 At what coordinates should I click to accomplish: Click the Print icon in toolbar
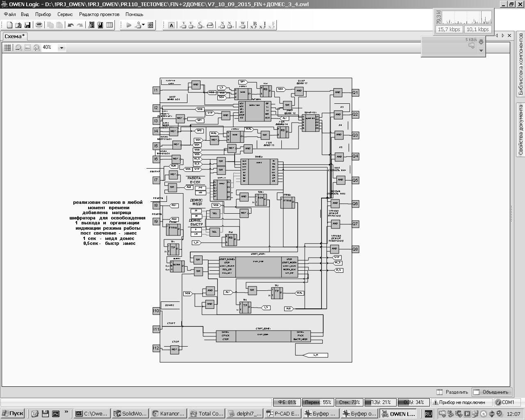coord(39,25)
